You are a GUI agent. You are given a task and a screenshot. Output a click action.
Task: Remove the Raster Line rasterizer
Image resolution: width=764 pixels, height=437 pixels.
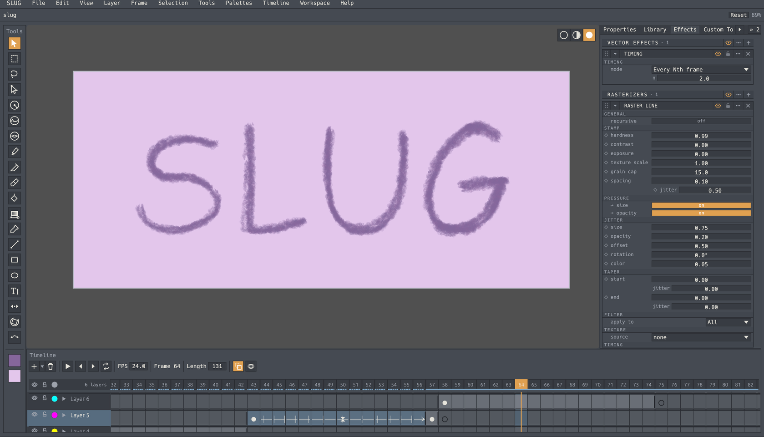click(748, 106)
